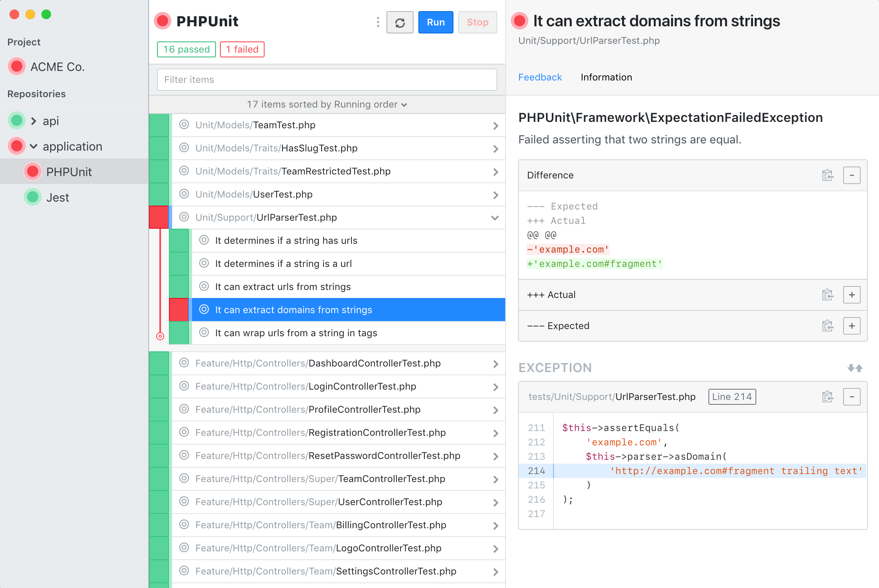Copy the Difference section to clipboard
The width and height of the screenshot is (879, 588).
pos(827,175)
